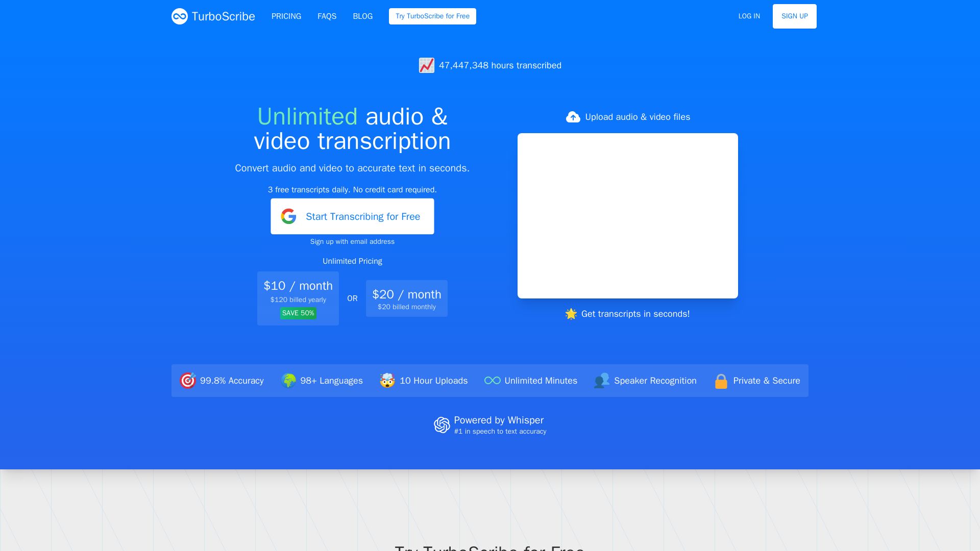Go to the BLOG page
The width and height of the screenshot is (980, 551).
click(363, 16)
